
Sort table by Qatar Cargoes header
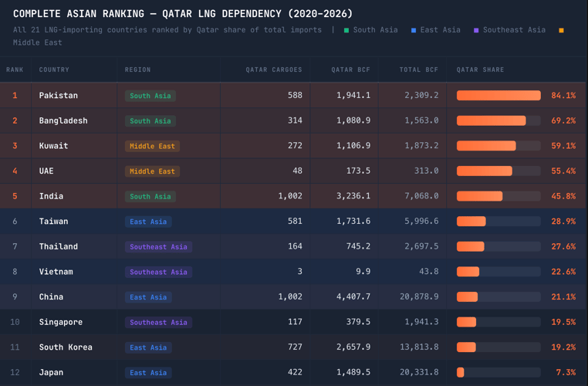(x=274, y=69)
